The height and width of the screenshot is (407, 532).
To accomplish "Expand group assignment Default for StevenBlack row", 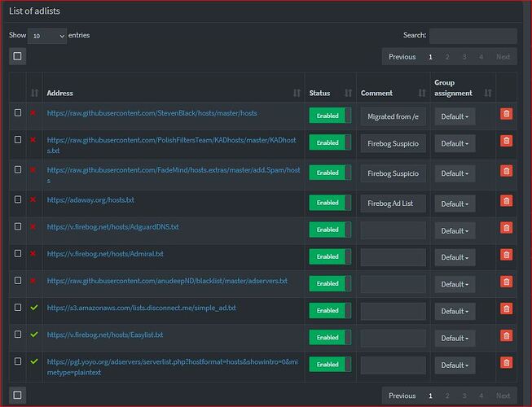I will pos(455,117).
